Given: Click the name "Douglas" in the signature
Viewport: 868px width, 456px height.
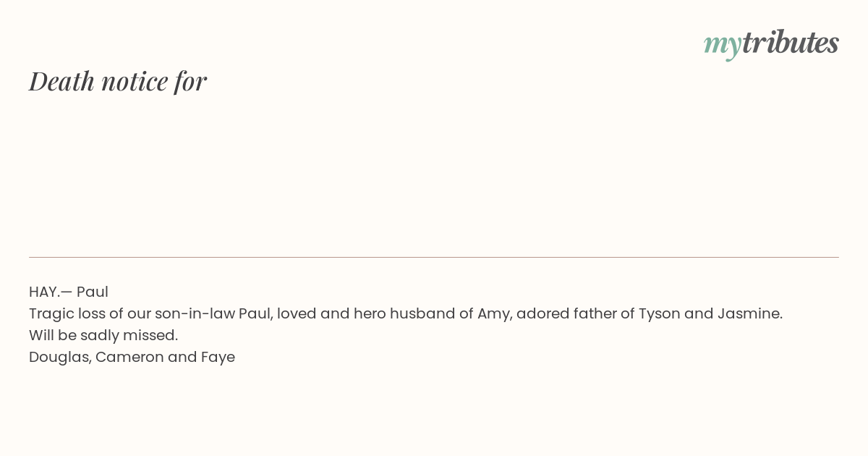Looking at the screenshot, I should 60,358.
